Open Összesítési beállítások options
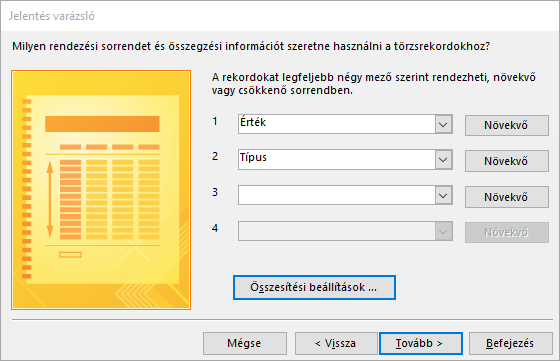Image resolution: width=560 pixels, height=361 pixels. click(314, 287)
